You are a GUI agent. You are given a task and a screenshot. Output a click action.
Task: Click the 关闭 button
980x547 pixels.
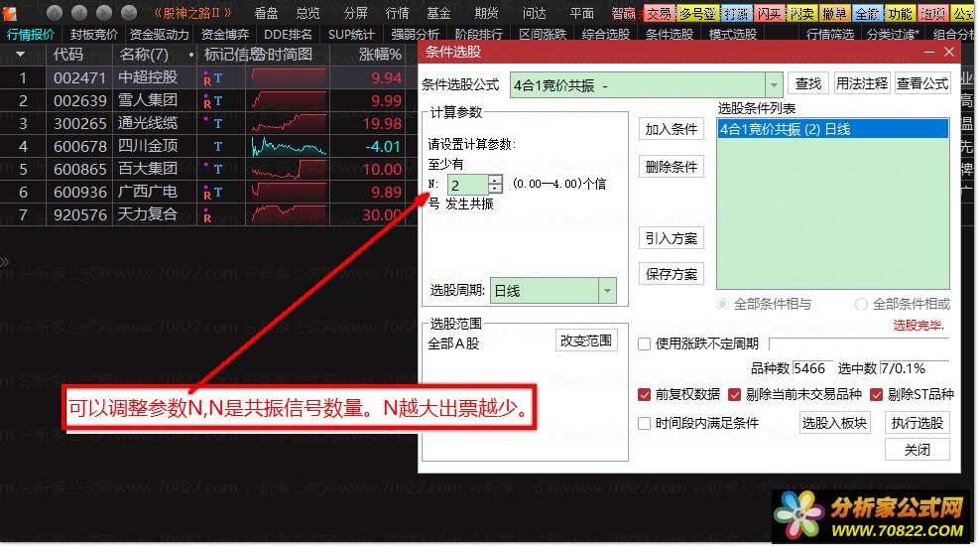coord(917,450)
